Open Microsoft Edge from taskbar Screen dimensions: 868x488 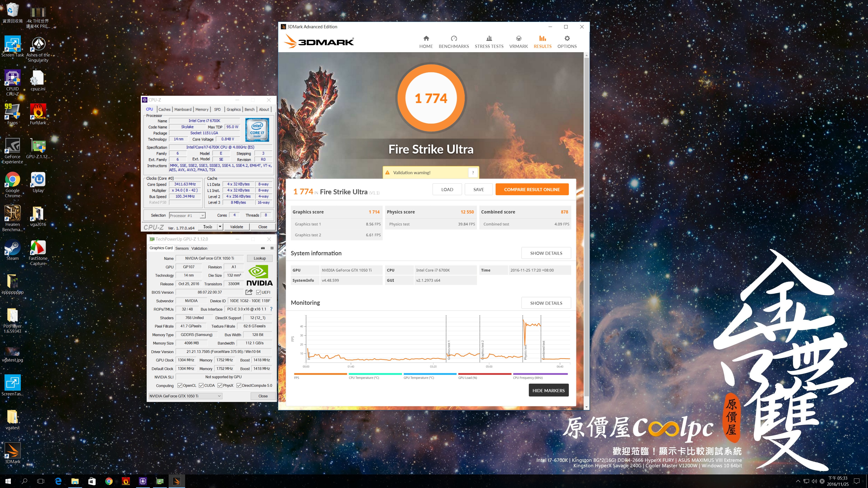pyautogui.click(x=58, y=481)
